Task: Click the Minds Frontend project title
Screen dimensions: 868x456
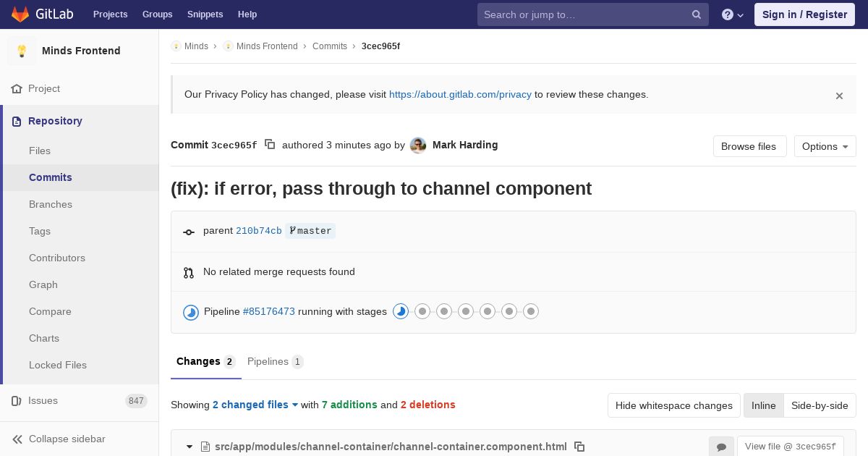Action: (x=81, y=51)
